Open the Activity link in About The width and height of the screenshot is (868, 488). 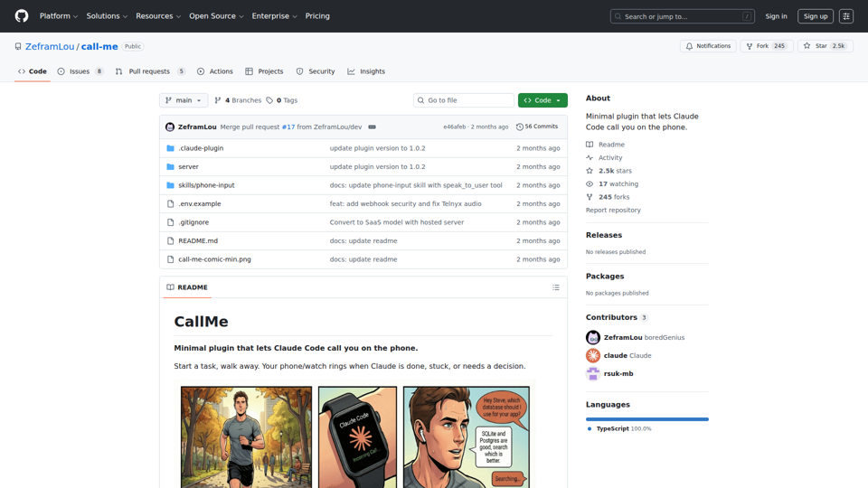pyautogui.click(x=604, y=157)
